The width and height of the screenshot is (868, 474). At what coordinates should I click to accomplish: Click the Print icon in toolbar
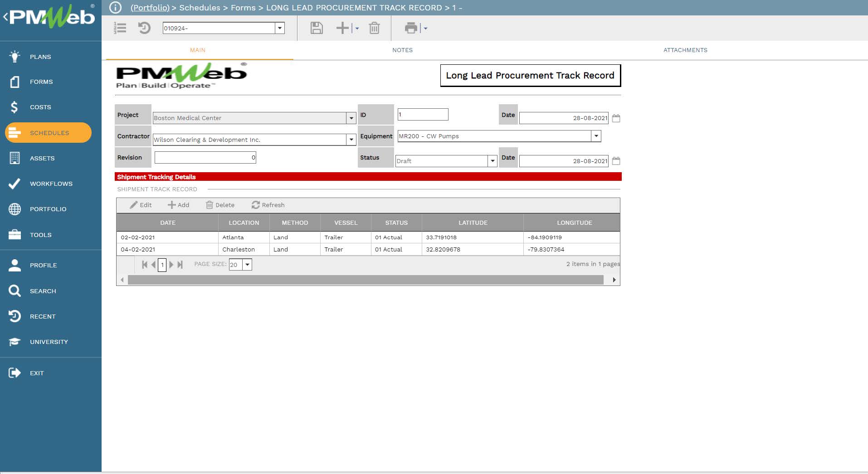pos(411,28)
